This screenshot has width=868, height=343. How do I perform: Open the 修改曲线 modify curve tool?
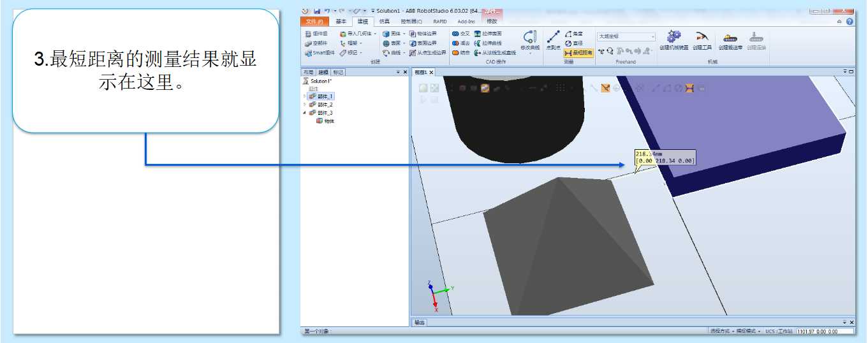(530, 41)
